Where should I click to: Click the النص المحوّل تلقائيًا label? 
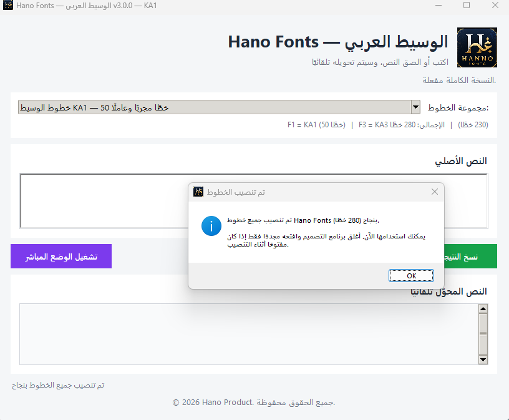tap(448, 291)
